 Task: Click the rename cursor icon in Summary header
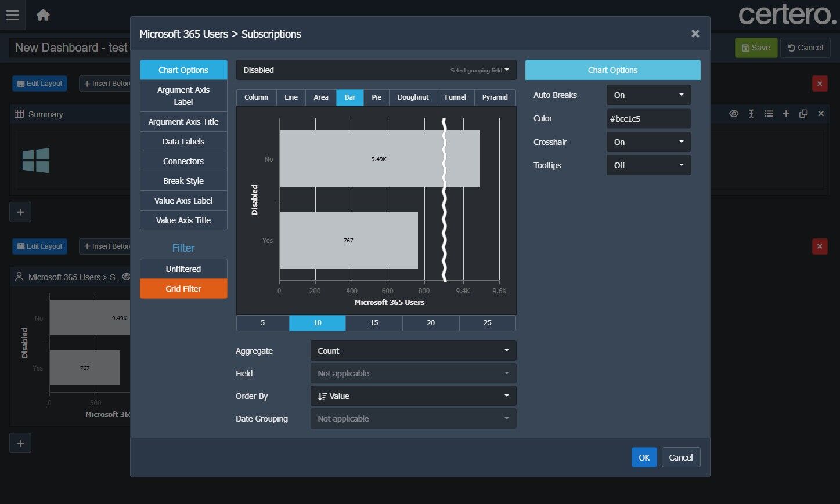[751, 114]
